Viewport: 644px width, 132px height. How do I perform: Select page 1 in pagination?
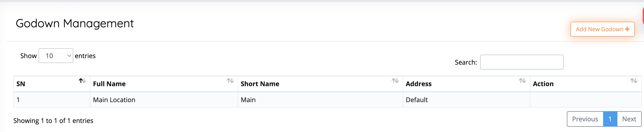pos(610,119)
